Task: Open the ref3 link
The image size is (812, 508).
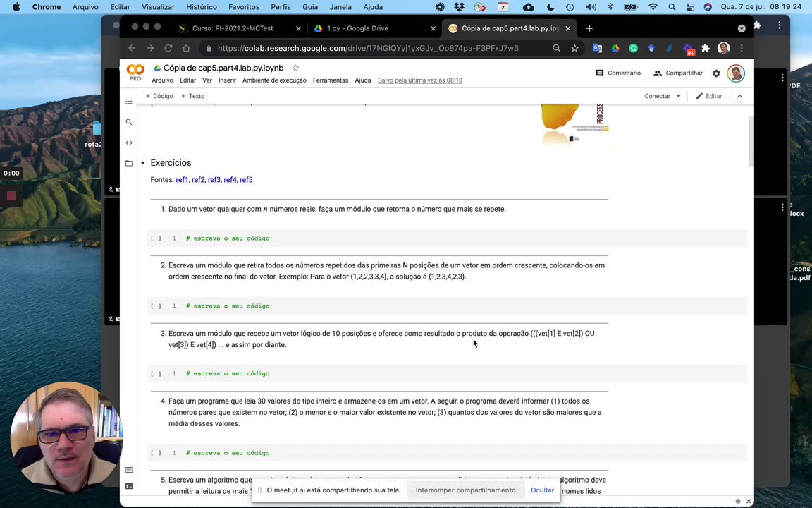Action: pyautogui.click(x=214, y=180)
